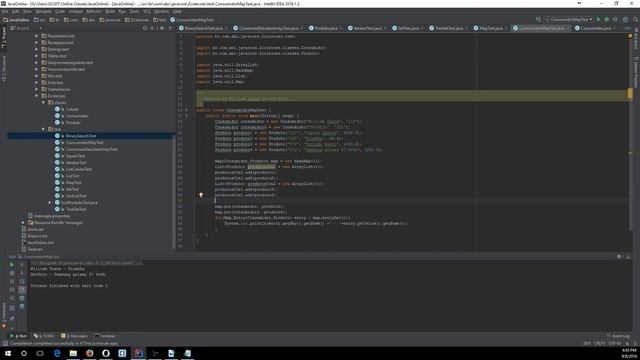The image size is (640, 360).
Task: Click yellow warning stripe marker on editor scrollbar
Action: click(x=630, y=94)
